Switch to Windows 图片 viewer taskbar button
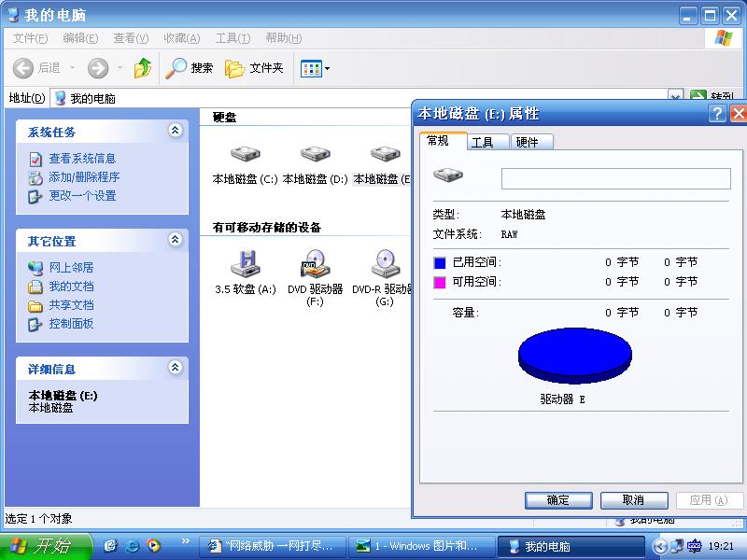 click(422, 546)
